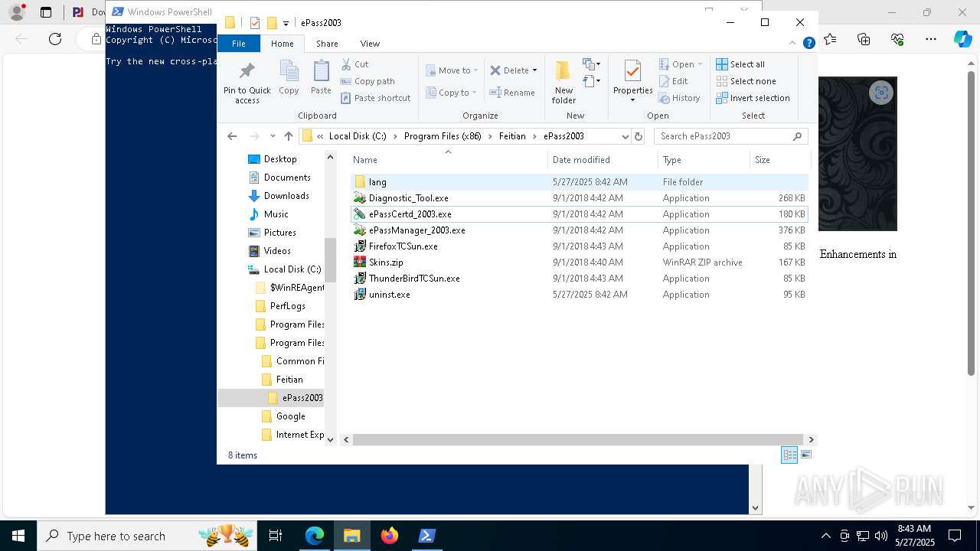The image size is (980, 551).
Task: Open Explorer Help question mark icon
Action: click(808, 44)
